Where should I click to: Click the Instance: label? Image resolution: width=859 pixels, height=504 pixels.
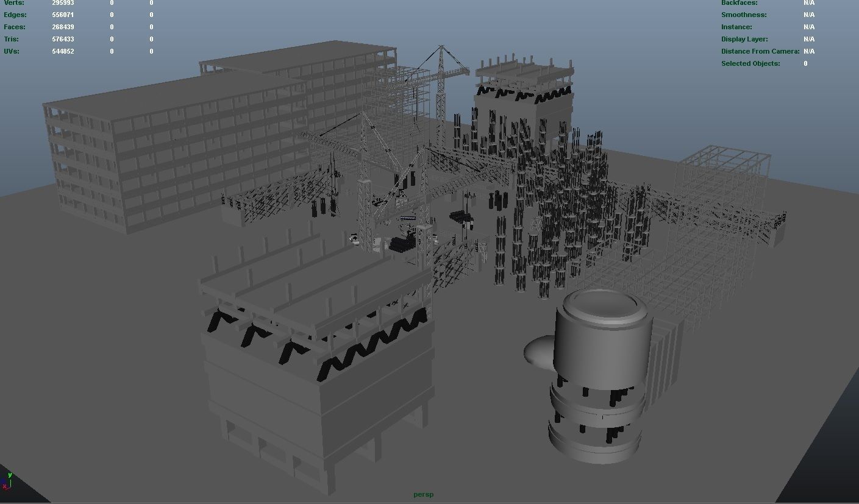(x=736, y=27)
